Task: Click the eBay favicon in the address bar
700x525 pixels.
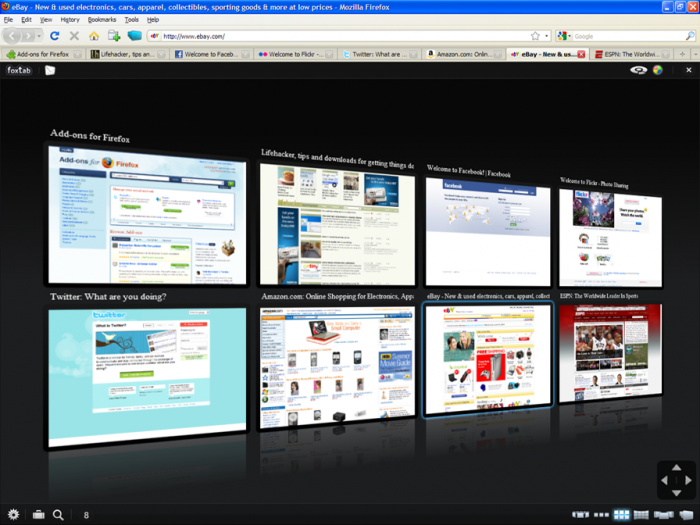Action: click(154, 36)
